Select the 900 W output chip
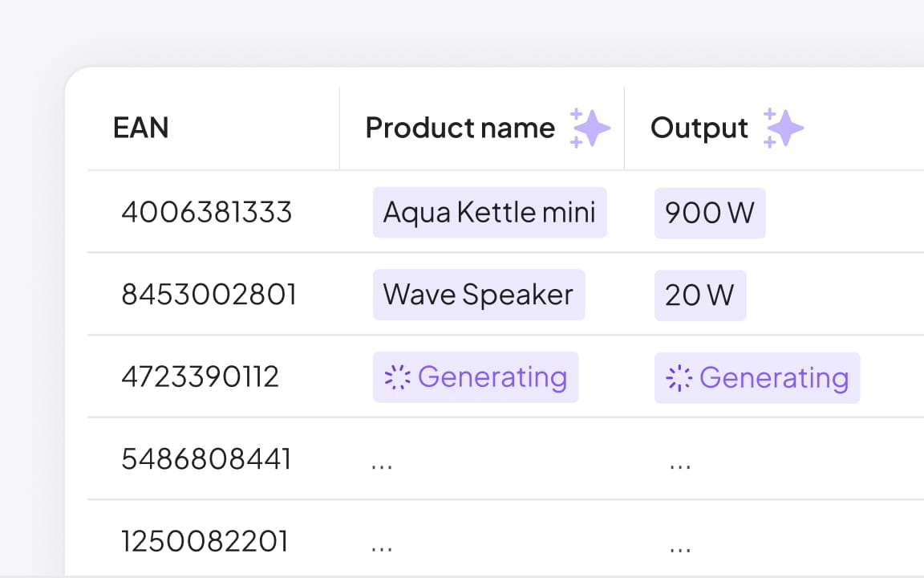 pyautogui.click(x=710, y=213)
